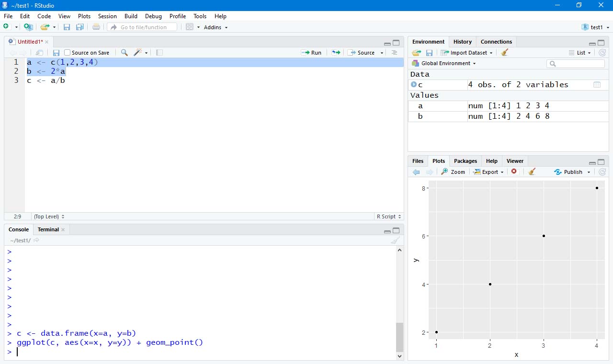
Task: View data frame c in table viewer
Action: pyautogui.click(x=597, y=85)
